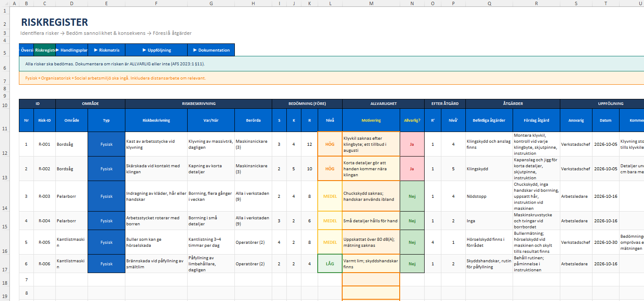Select the HÖG level cell for R-002
Viewport: 644px width, 301px height.
(x=330, y=169)
